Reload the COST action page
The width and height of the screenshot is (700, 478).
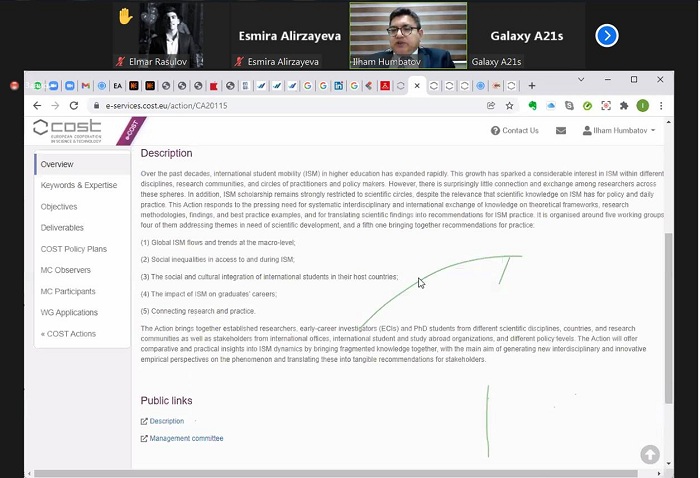[x=74, y=106]
